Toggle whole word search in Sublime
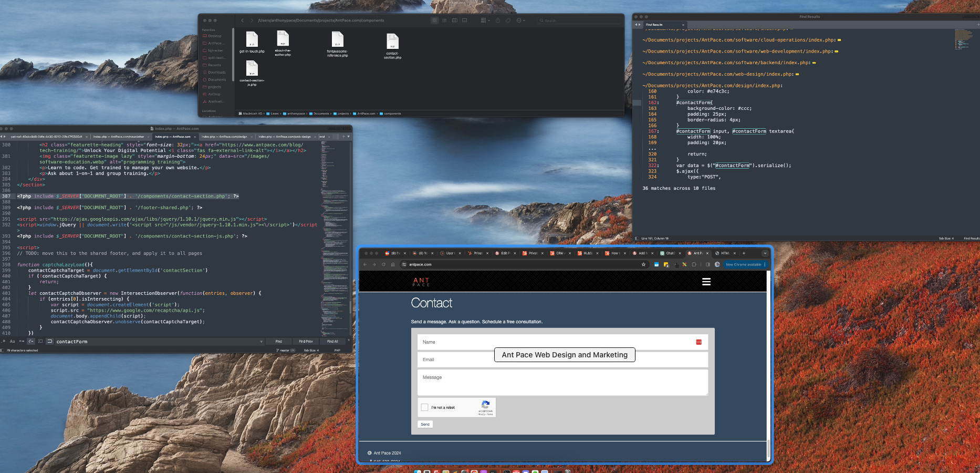Viewport: 980px width, 473px height. click(x=22, y=341)
